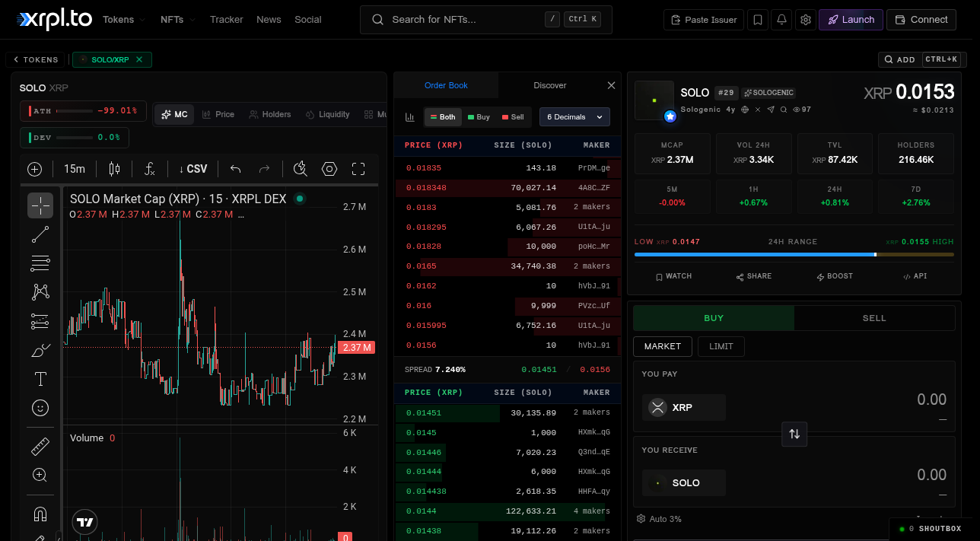Swap pay and receive currencies
Viewport: 980px width, 541px height.
click(x=794, y=434)
